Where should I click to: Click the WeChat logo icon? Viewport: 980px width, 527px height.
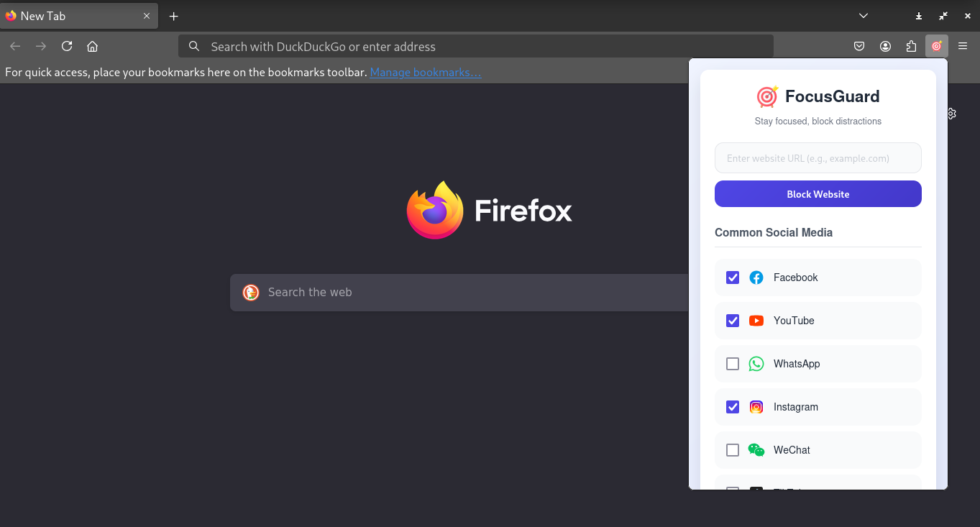point(756,450)
